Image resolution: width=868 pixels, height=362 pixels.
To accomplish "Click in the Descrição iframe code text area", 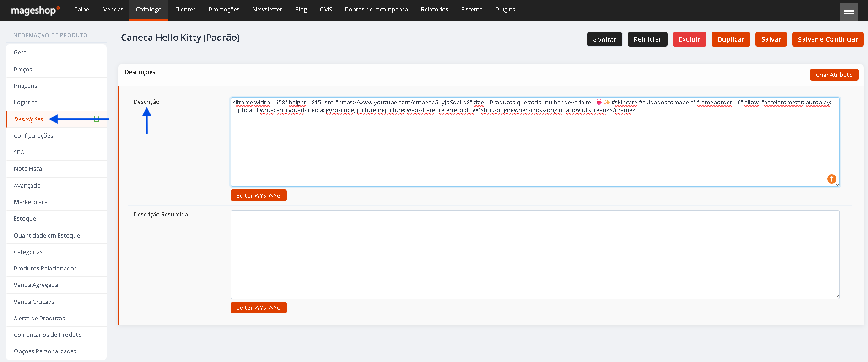I will tap(535, 142).
